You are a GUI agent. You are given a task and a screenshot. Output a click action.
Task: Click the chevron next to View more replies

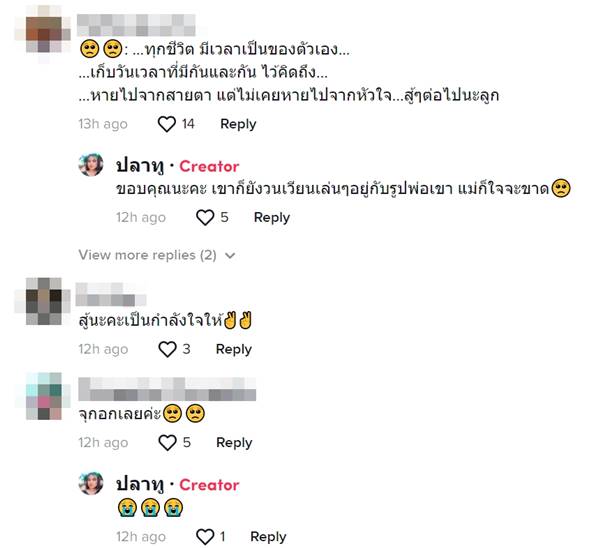[230, 255]
